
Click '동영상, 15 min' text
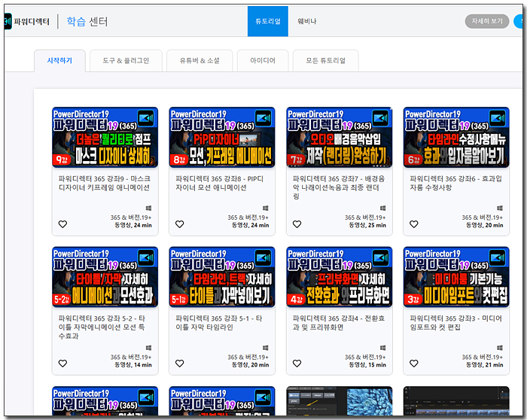[367, 365]
